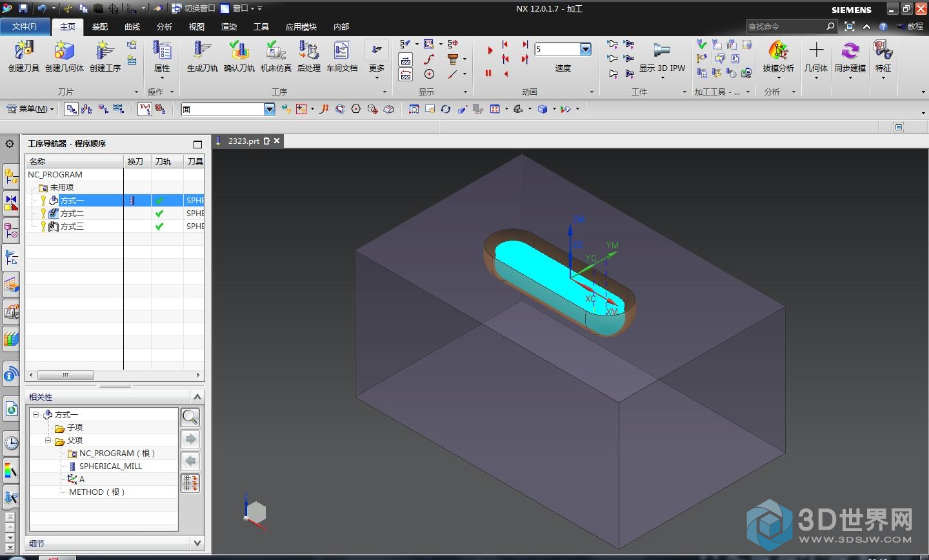Screen dimensions: 929x560
Task: Switch to the 视图 tab
Action: [x=197, y=26]
